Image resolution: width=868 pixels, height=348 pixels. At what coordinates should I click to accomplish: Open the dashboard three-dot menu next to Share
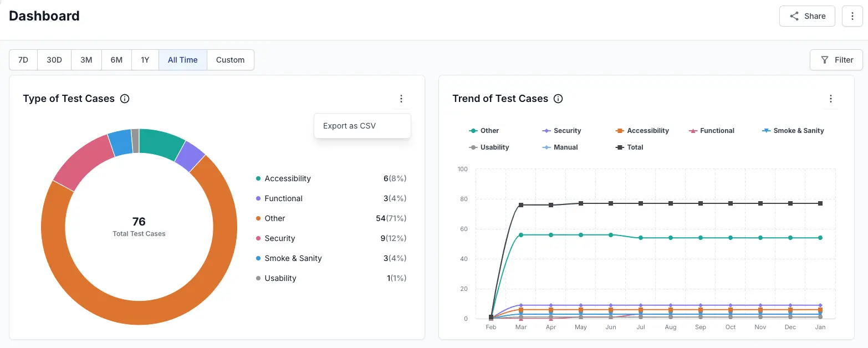pyautogui.click(x=852, y=16)
